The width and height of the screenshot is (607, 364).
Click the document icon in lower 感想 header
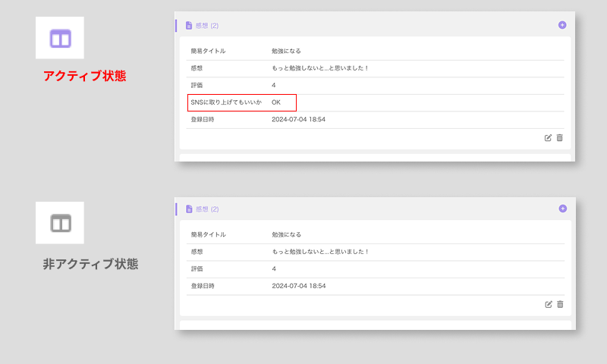pos(189,209)
